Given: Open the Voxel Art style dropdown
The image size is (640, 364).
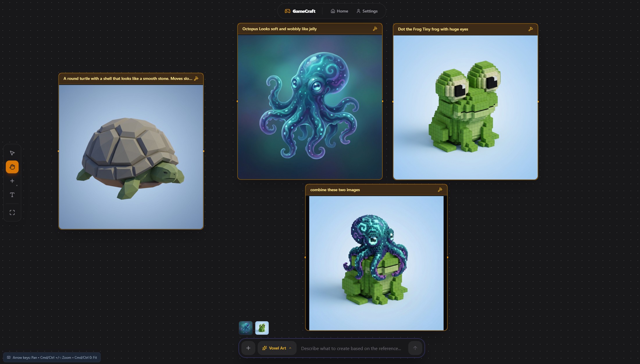Looking at the screenshot, I should 277,348.
